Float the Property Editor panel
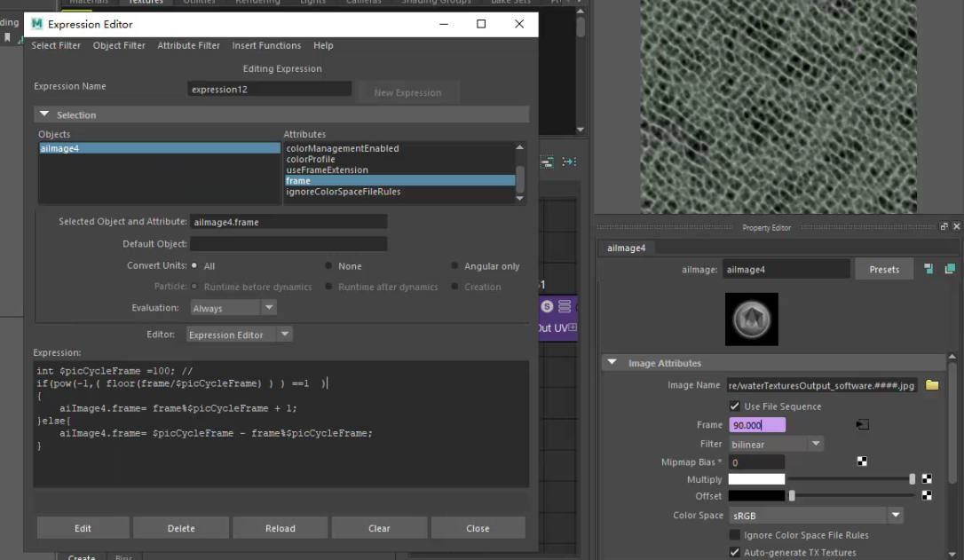 pos(944,227)
